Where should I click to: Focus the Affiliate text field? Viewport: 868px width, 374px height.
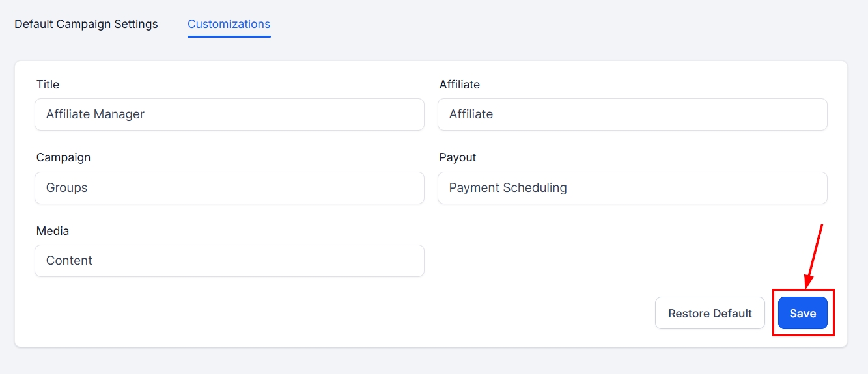pos(632,114)
